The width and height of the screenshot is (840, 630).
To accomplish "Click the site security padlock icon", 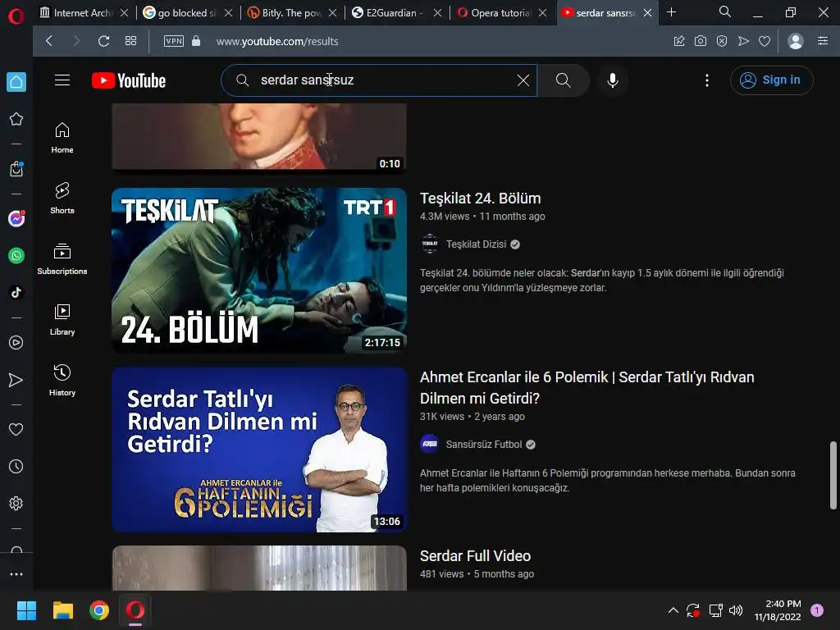I will [x=196, y=41].
